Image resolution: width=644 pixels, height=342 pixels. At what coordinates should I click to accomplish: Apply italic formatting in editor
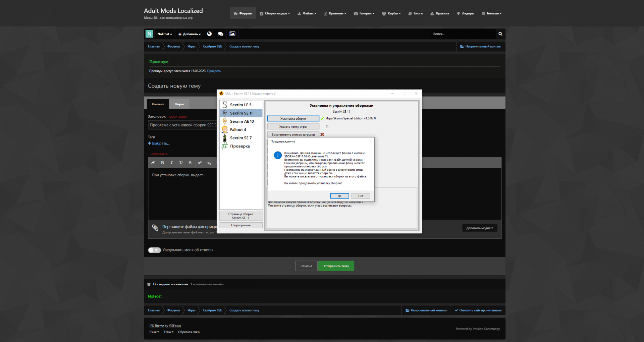coord(172,163)
